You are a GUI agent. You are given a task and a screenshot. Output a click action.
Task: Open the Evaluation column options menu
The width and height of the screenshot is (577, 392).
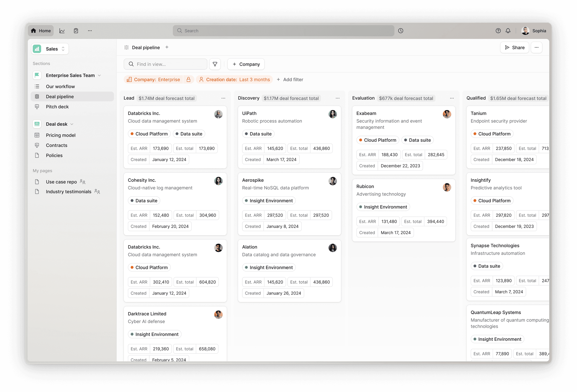coord(452,98)
